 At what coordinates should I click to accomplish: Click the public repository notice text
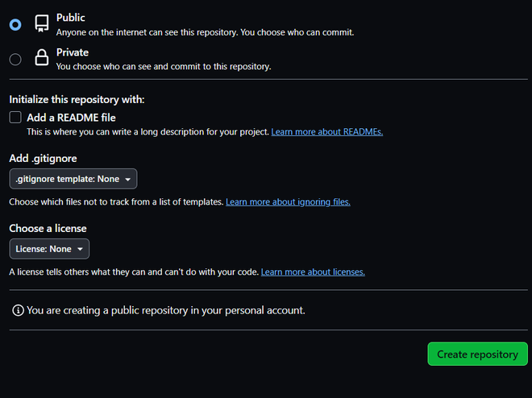click(x=165, y=310)
